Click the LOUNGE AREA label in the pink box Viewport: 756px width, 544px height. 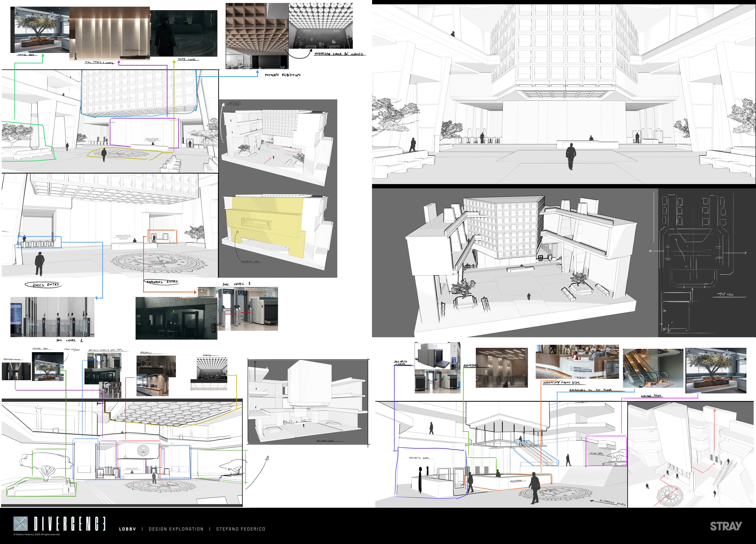tap(596, 453)
